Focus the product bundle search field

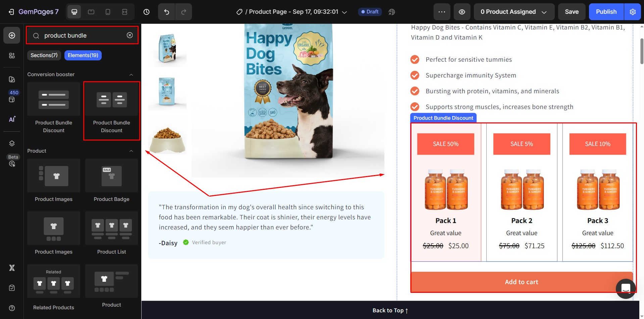(82, 35)
